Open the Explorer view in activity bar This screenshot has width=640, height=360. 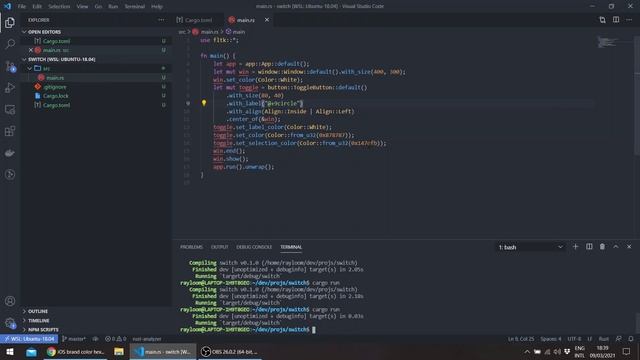coord(10,22)
